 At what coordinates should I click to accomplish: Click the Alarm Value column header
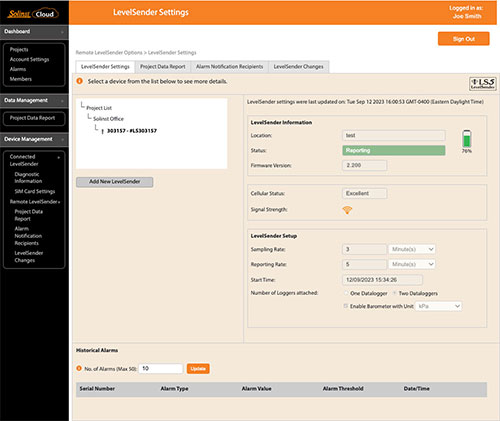coord(256,389)
